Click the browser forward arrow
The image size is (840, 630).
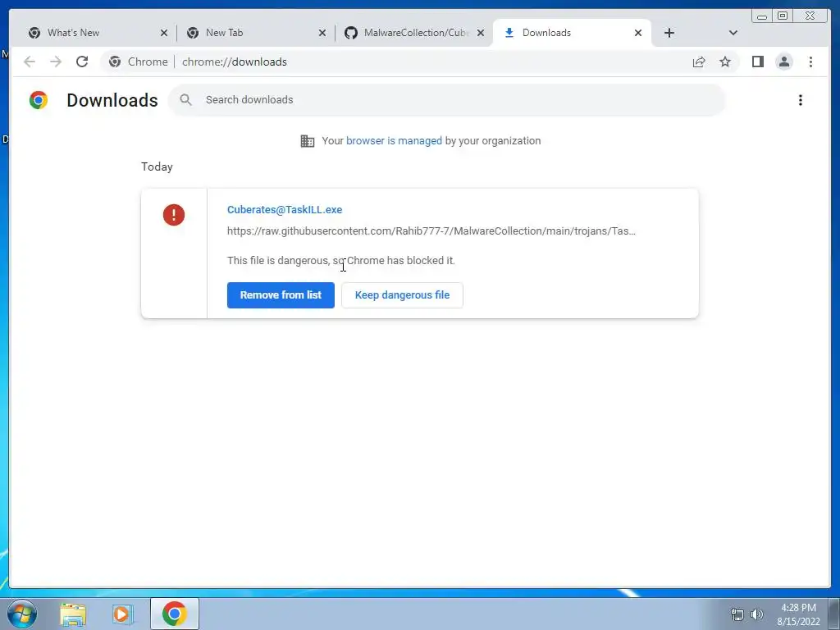56,62
